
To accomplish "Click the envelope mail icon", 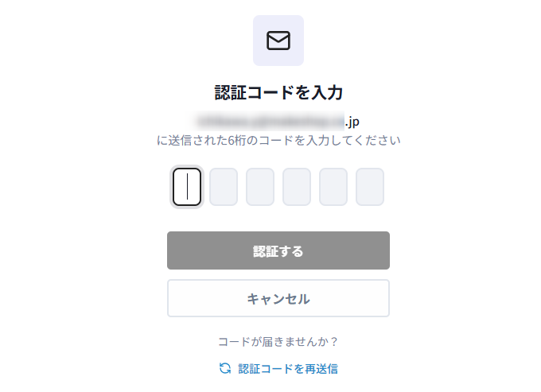I will point(278,41).
